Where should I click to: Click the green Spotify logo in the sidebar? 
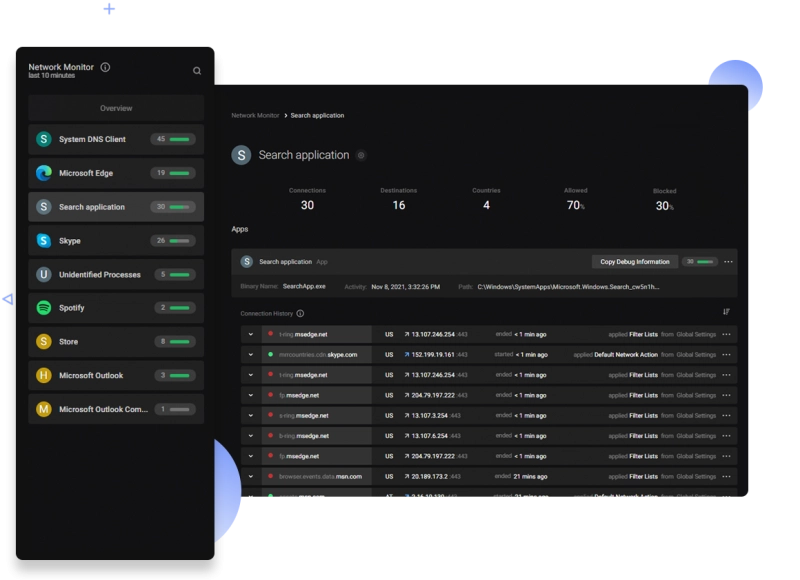44,308
